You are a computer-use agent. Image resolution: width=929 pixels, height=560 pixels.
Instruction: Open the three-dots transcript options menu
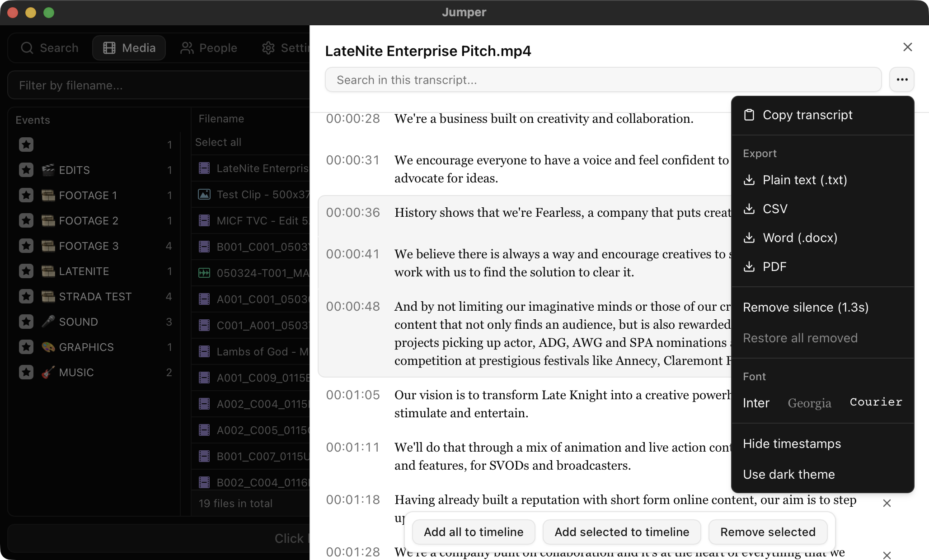click(902, 79)
